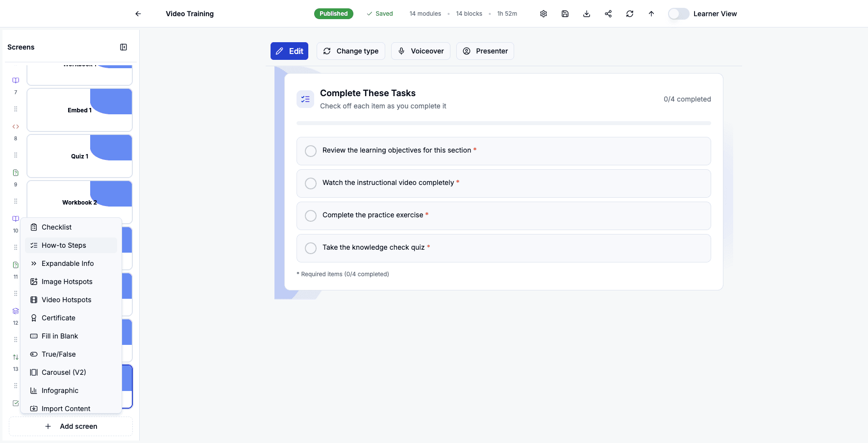Click the Video Training course title

click(x=190, y=14)
